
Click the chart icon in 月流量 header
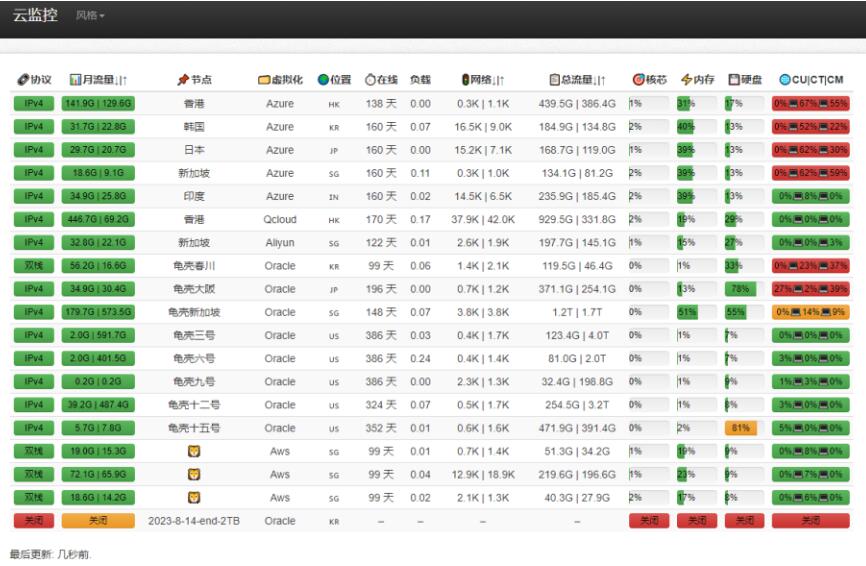(75, 80)
